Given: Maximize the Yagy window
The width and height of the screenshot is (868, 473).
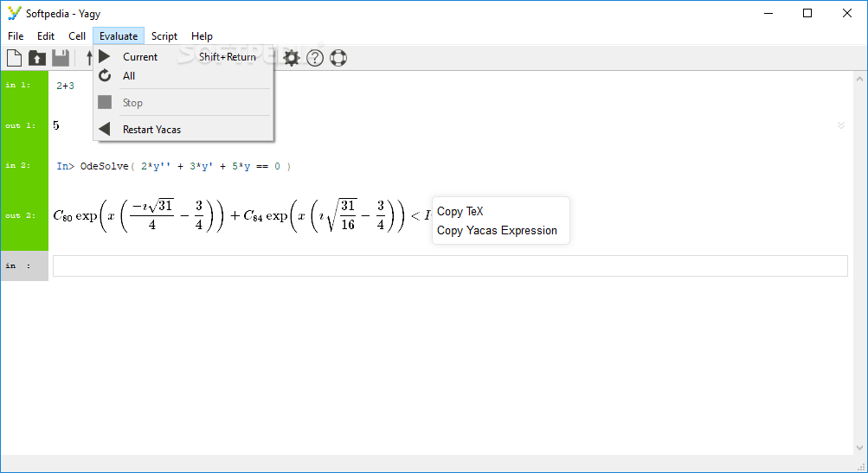Looking at the screenshot, I should tap(807, 13).
